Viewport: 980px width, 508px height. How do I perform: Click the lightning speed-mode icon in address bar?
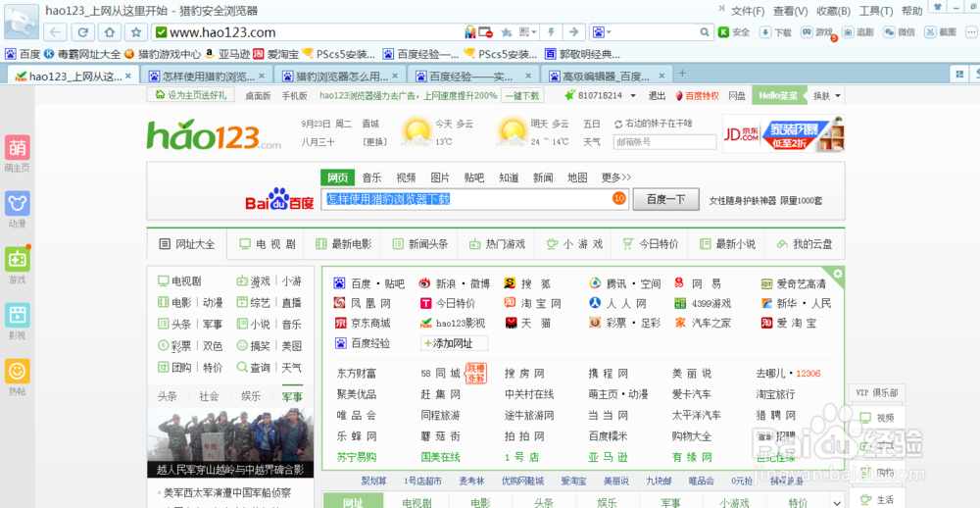551,32
